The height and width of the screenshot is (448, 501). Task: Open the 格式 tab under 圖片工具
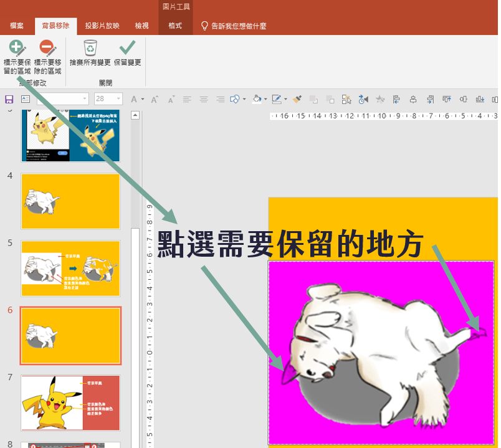coord(176,26)
